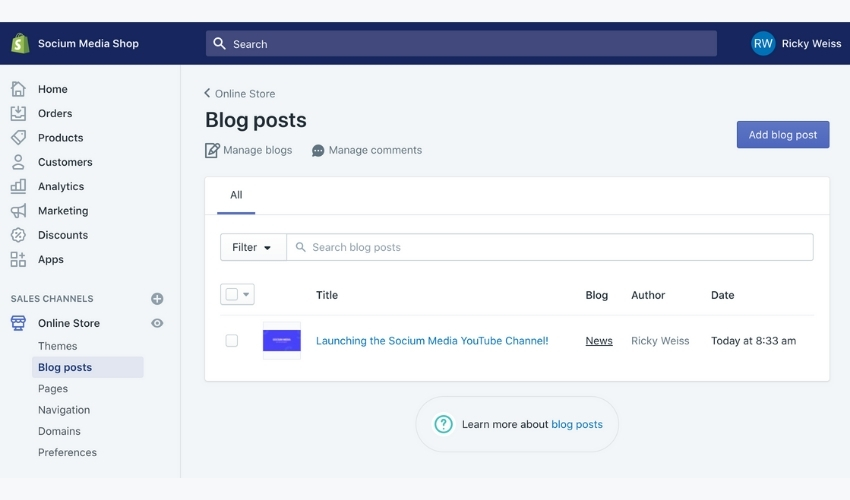Open Customers in the sidebar
The height and width of the screenshot is (500, 850).
(x=65, y=162)
